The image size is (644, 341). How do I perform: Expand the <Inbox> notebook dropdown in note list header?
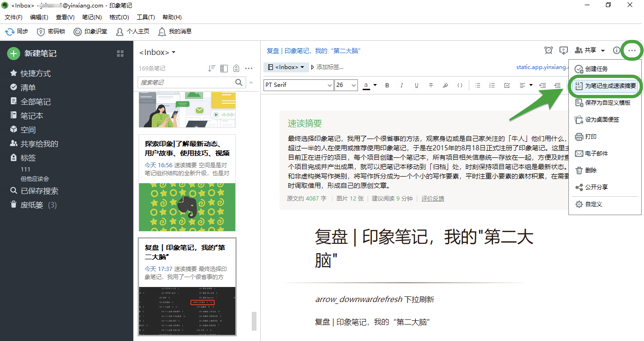coord(174,52)
